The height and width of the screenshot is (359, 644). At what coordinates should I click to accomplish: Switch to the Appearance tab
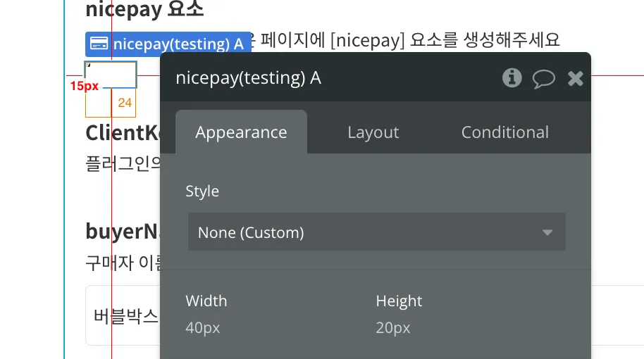[x=241, y=132]
